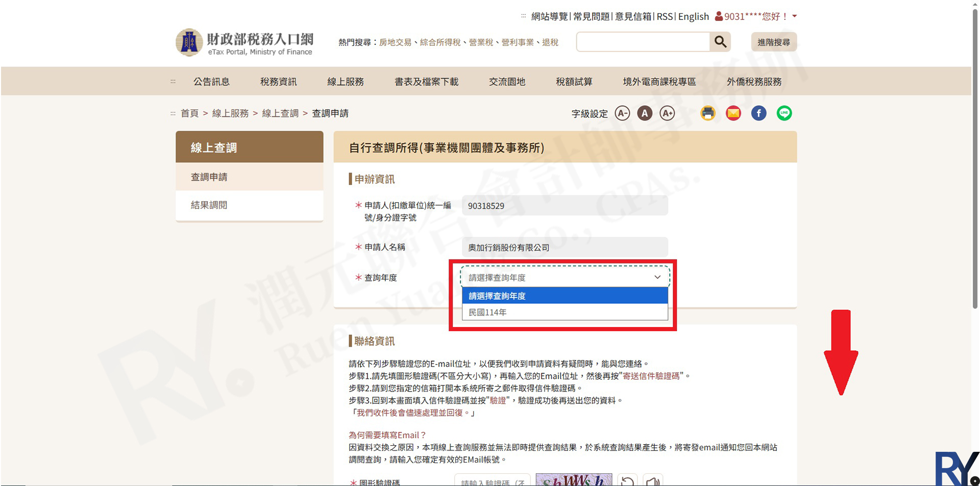The height and width of the screenshot is (486, 980).
Task: Click the printer icon
Action: 708,113
